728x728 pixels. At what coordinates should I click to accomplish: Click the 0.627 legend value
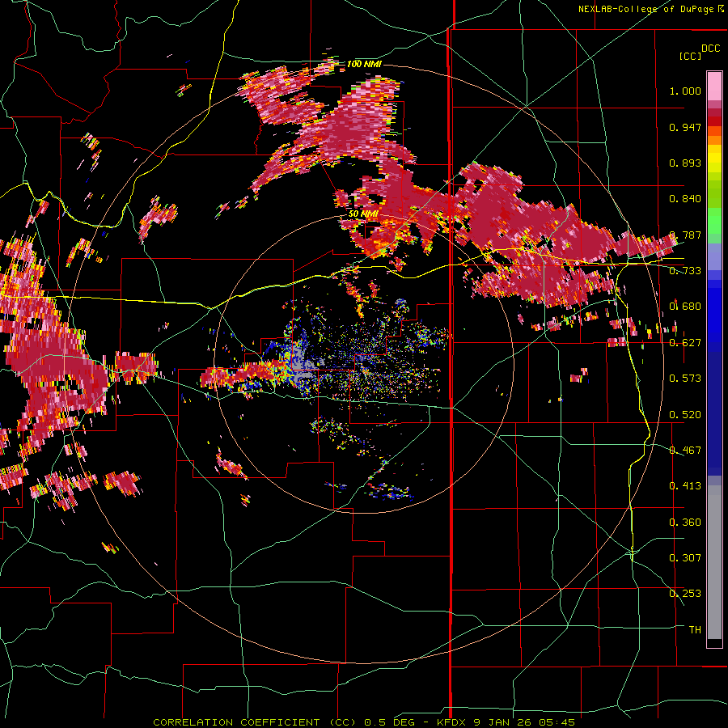685,343
